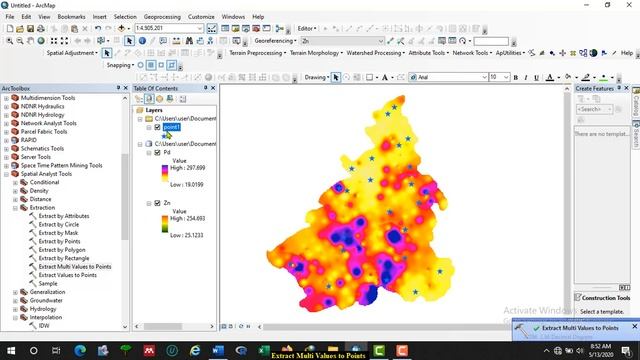Toggle Edge Snapping button

[x=172, y=65]
